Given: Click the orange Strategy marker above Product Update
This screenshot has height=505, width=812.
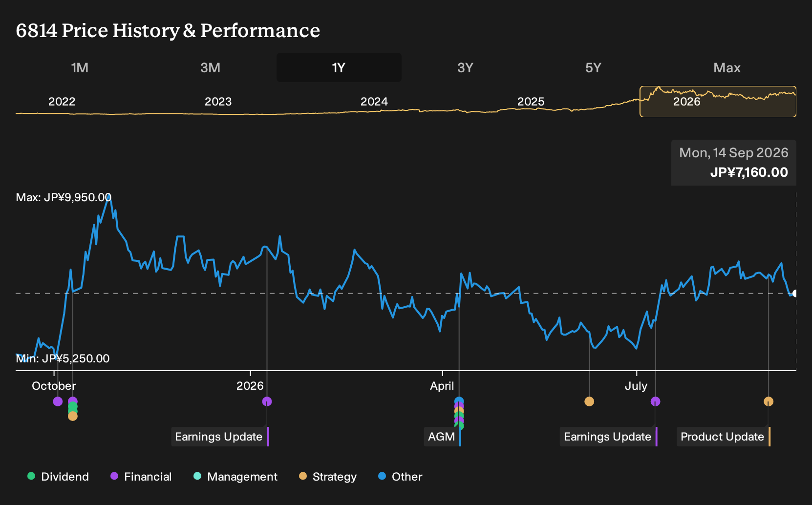Looking at the screenshot, I should click(769, 401).
